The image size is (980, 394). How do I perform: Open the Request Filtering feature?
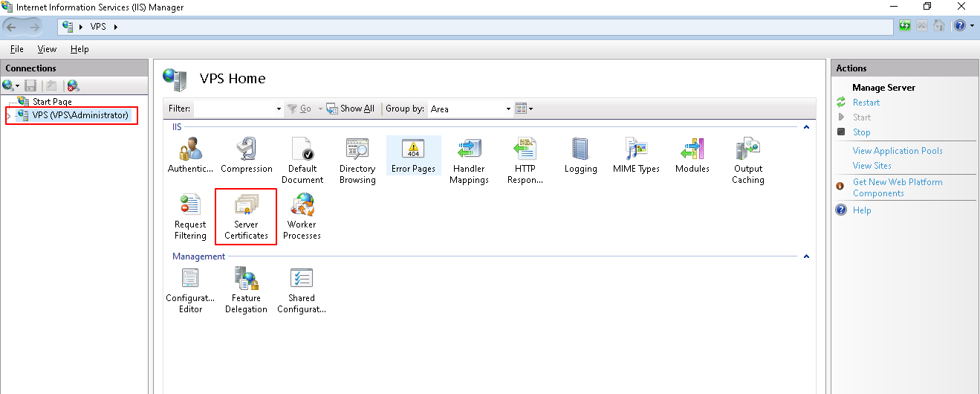point(190,216)
